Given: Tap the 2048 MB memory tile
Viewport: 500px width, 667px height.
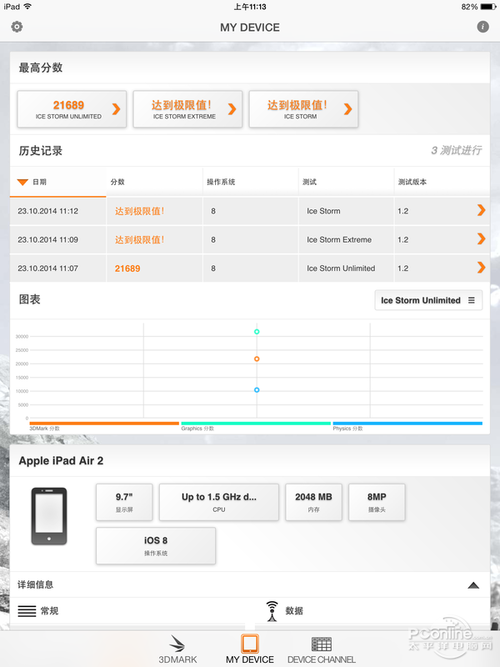Looking at the screenshot, I should pyautogui.click(x=314, y=502).
